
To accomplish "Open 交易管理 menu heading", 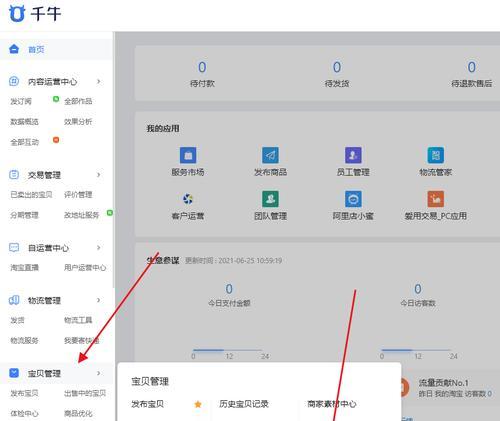I will 44,175.
